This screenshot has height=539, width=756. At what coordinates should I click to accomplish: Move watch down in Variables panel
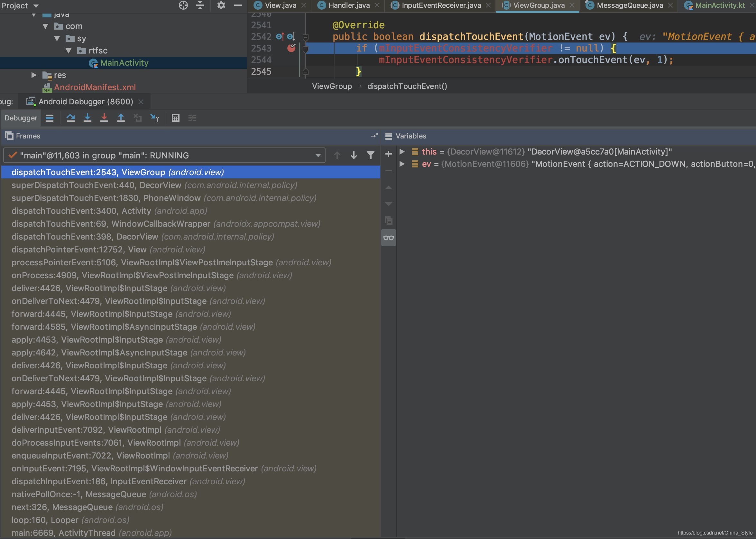[388, 204]
